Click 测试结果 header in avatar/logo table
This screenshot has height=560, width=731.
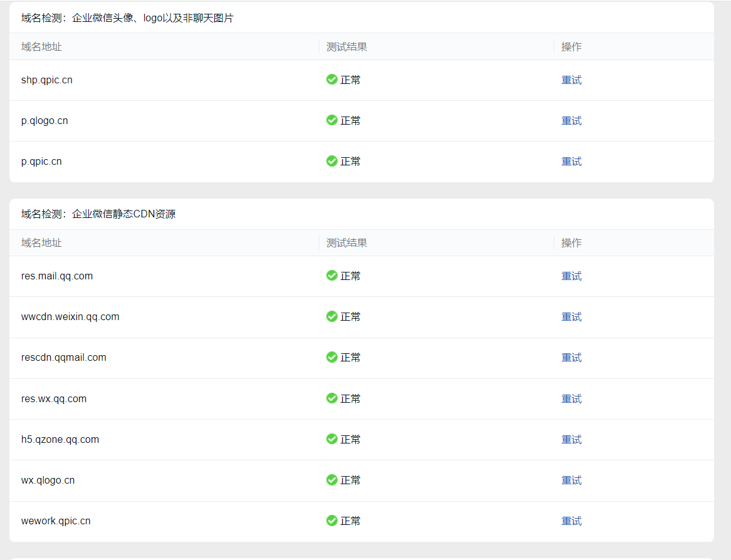pyautogui.click(x=346, y=46)
